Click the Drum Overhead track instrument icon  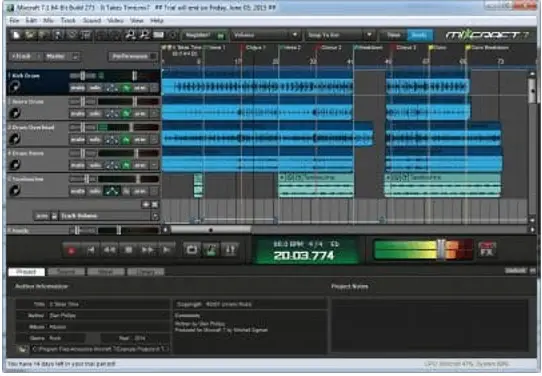coord(15,139)
